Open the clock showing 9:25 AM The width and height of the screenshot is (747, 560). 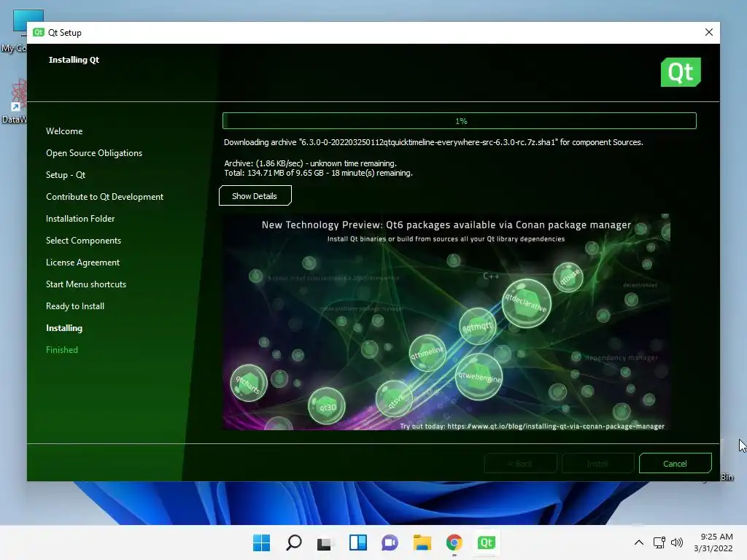713,542
